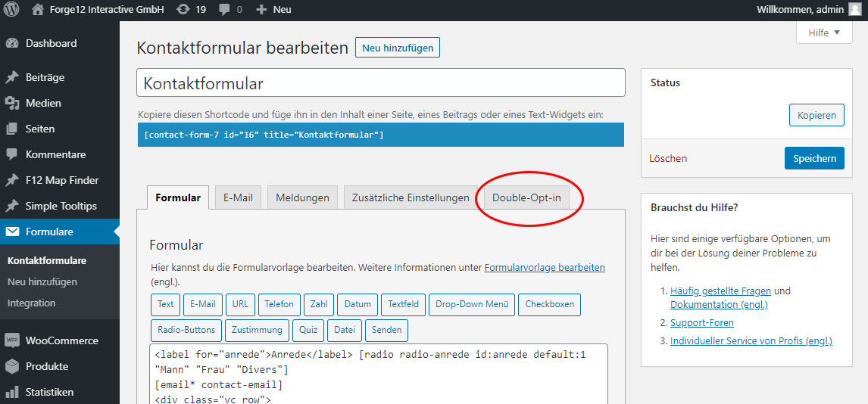Insert a Datum field tag
The height and width of the screenshot is (404, 868).
pos(358,305)
